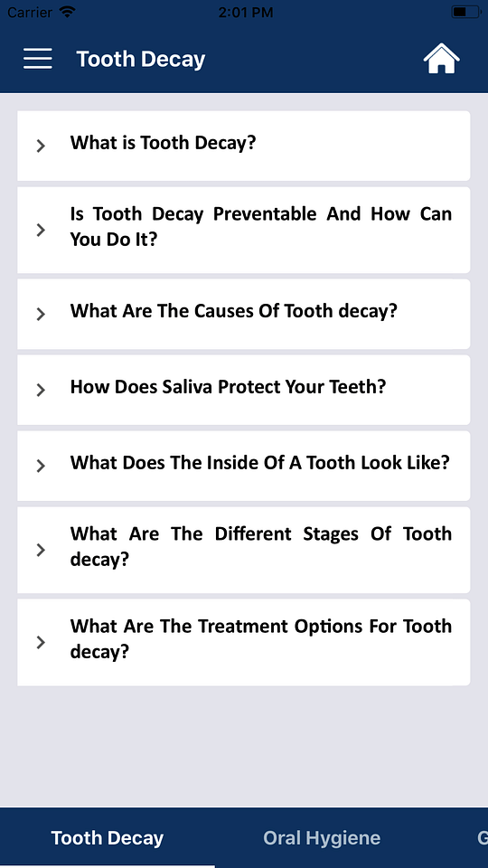Expand chevron for How Does Saliva Protect
Image resolution: width=488 pixels, height=868 pixels.
click(x=41, y=391)
